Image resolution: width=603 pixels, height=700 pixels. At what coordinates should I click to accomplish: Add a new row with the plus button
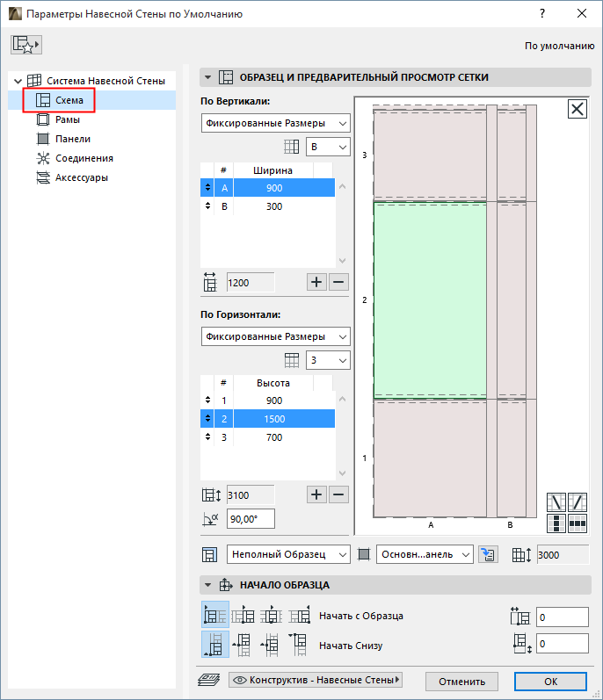coord(316,494)
